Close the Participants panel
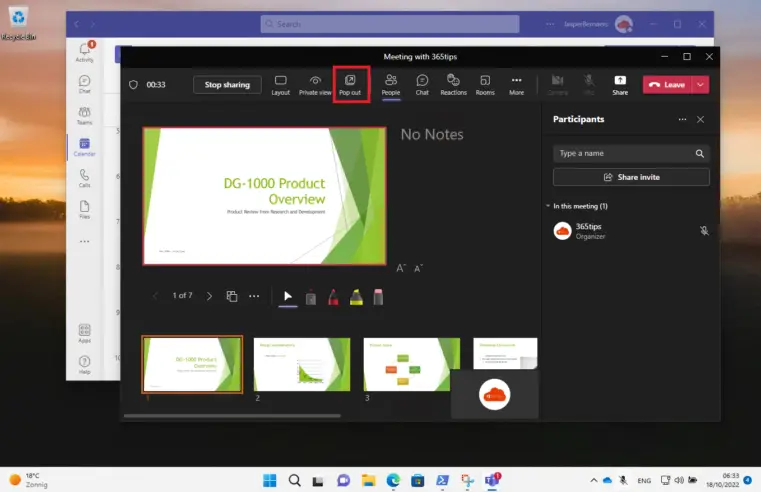Screen dimensions: 761x492 pos(700,119)
